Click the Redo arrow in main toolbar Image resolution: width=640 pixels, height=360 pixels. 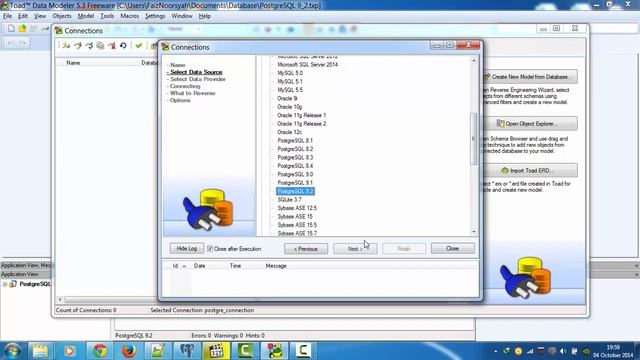(x=22, y=43)
